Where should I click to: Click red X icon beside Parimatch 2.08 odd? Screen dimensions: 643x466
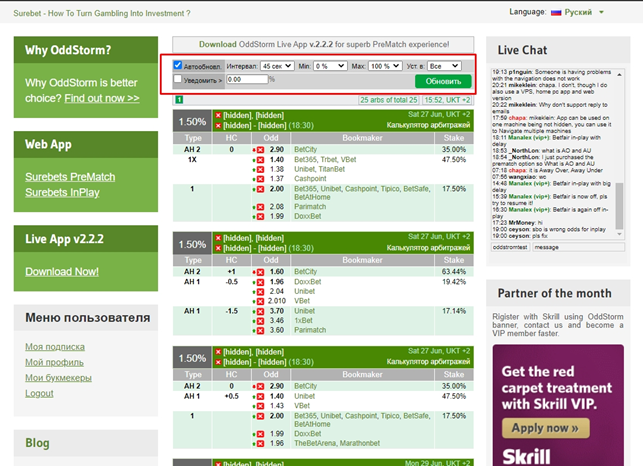click(x=260, y=206)
